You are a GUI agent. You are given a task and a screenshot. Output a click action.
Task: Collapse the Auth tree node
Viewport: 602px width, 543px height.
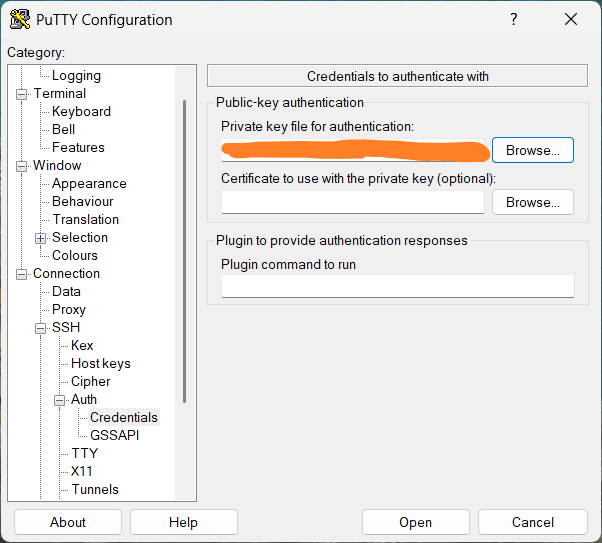point(59,401)
